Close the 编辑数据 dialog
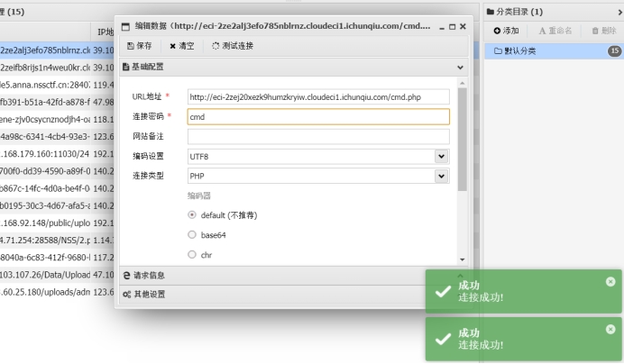 pos(463,27)
